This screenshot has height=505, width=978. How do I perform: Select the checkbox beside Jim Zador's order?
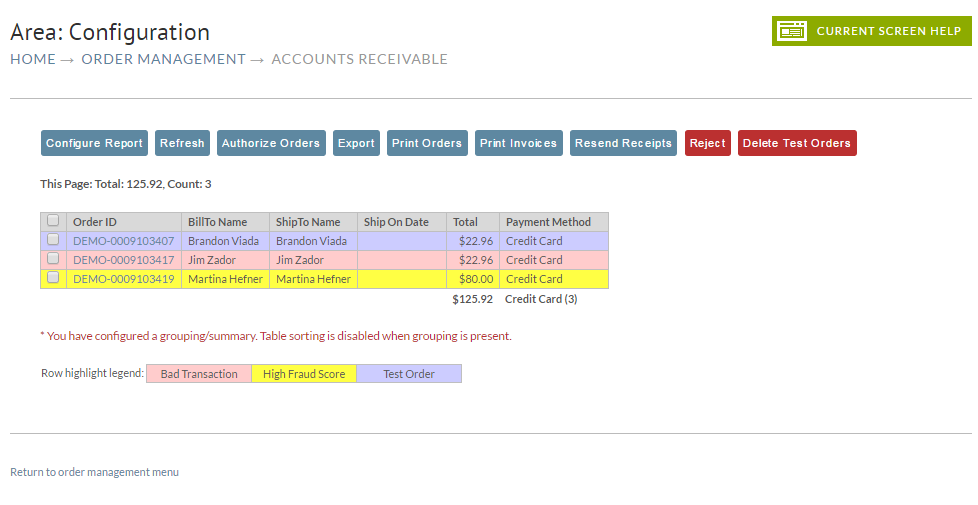tap(53, 258)
